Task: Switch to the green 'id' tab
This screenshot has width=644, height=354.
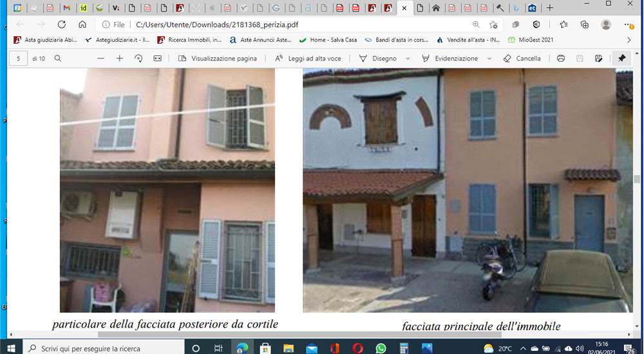Action: click(x=83, y=8)
